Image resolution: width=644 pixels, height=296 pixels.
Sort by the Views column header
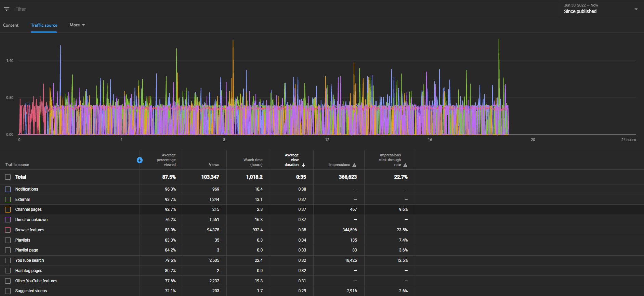point(214,165)
